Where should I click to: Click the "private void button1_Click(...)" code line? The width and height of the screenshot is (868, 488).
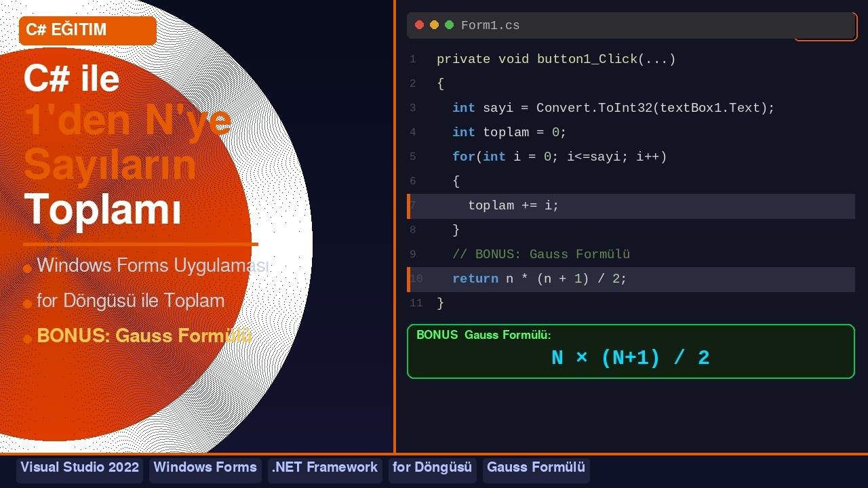click(x=556, y=59)
